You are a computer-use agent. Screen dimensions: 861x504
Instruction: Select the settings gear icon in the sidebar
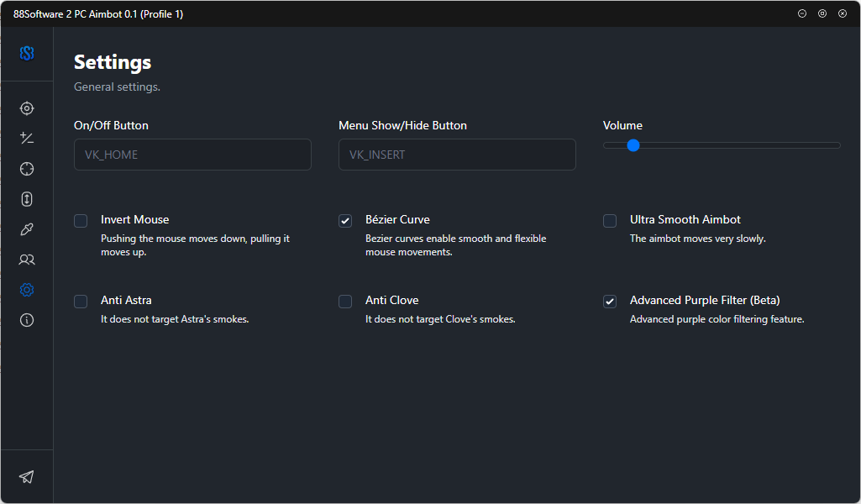click(27, 290)
